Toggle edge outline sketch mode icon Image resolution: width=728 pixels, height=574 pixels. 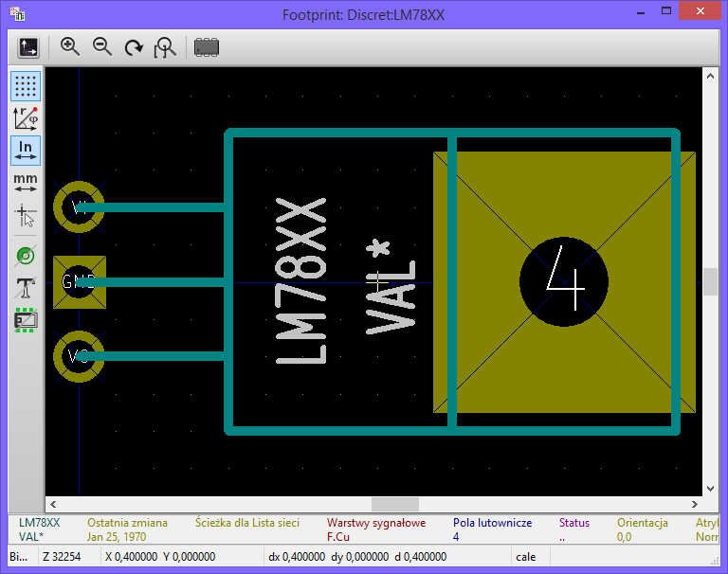pyautogui.click(x=26, y=320)
